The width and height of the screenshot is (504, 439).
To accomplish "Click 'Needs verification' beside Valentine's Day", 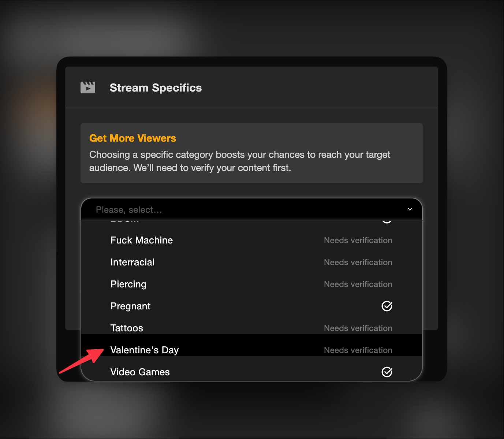I will pos(358,350).
